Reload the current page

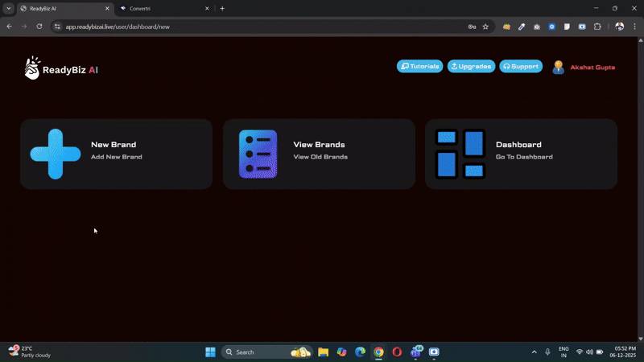click(39, 27)
